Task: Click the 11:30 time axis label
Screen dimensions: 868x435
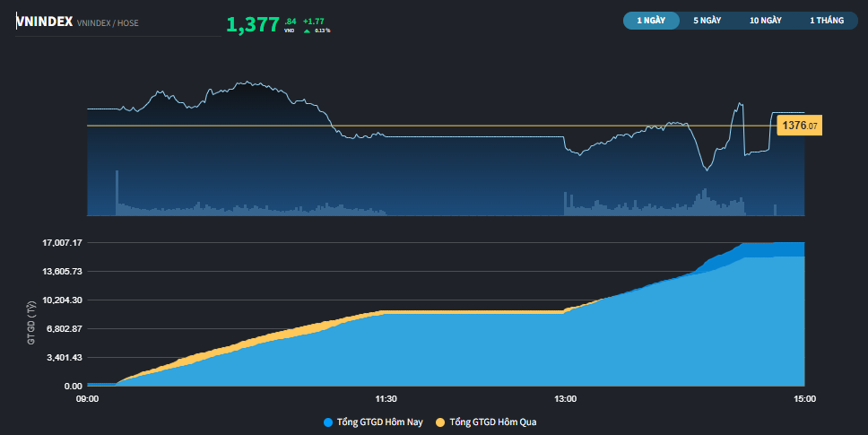Action: click(x=386, y=400)
